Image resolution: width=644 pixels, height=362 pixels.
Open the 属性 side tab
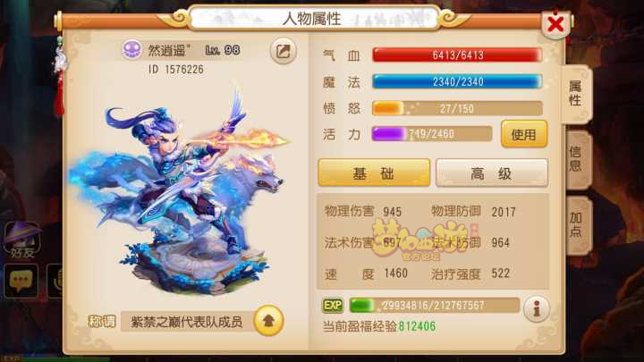coord(576,94)
